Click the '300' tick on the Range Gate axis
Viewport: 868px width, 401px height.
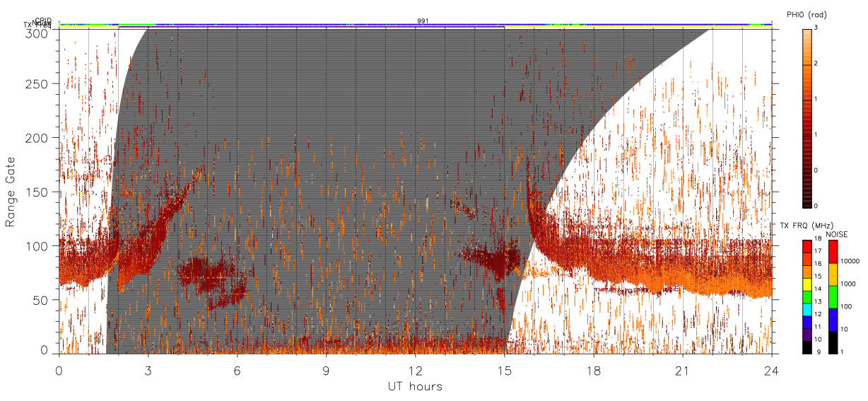[x=38, y=33]
